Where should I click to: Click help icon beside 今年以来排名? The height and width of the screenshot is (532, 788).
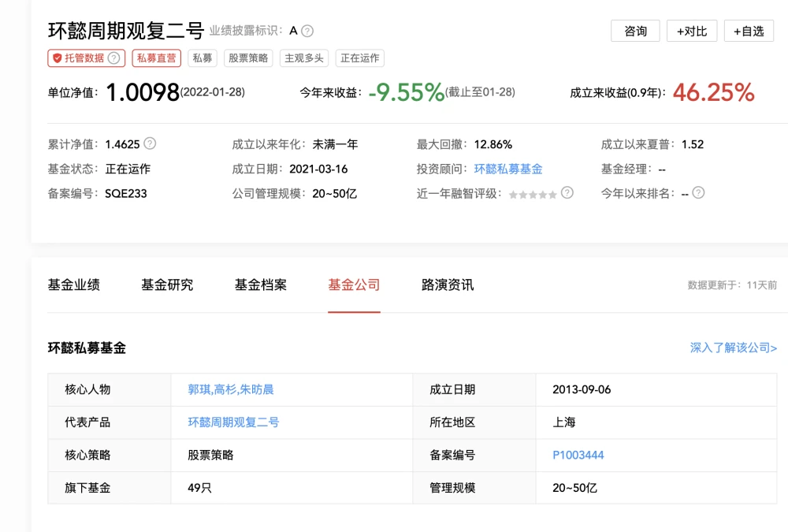click(x=698, y=192)
